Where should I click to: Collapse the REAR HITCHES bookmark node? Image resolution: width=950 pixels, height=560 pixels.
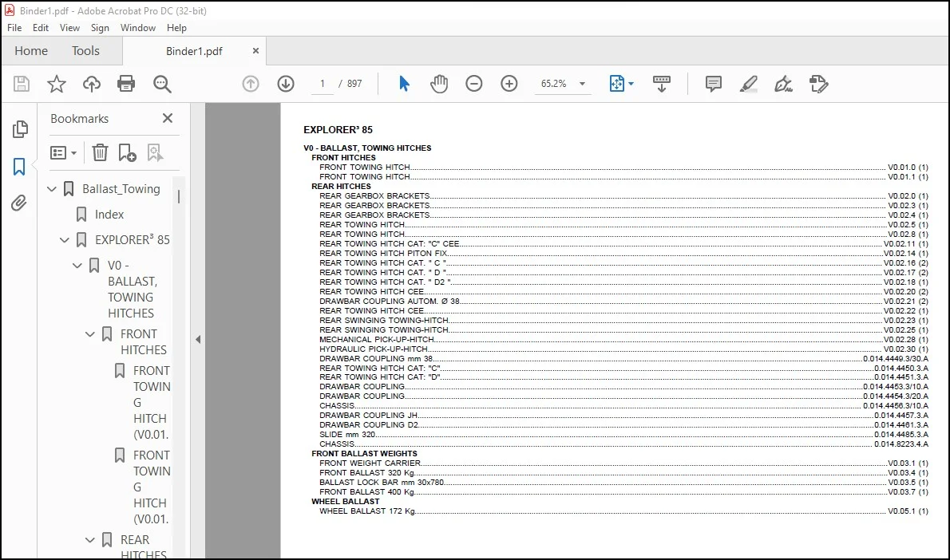point(90,539)
